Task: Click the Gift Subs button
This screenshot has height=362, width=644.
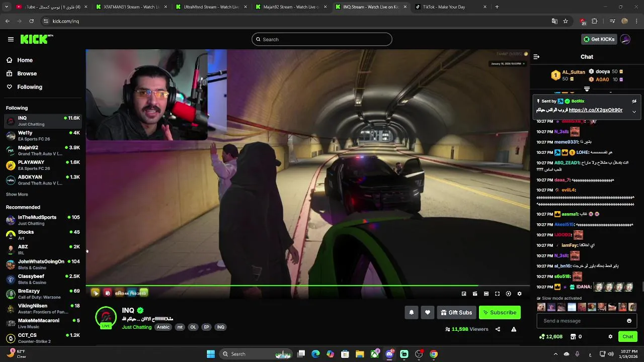Action: click(456, 312)
